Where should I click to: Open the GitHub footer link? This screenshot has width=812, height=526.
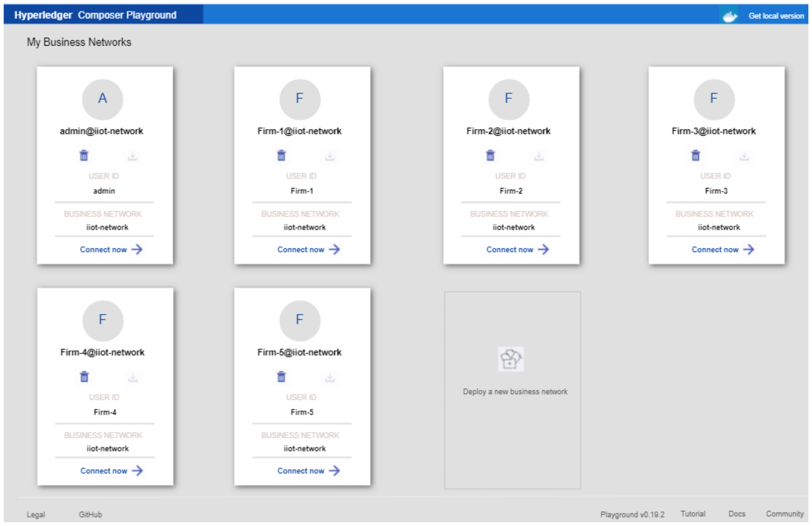90,514
